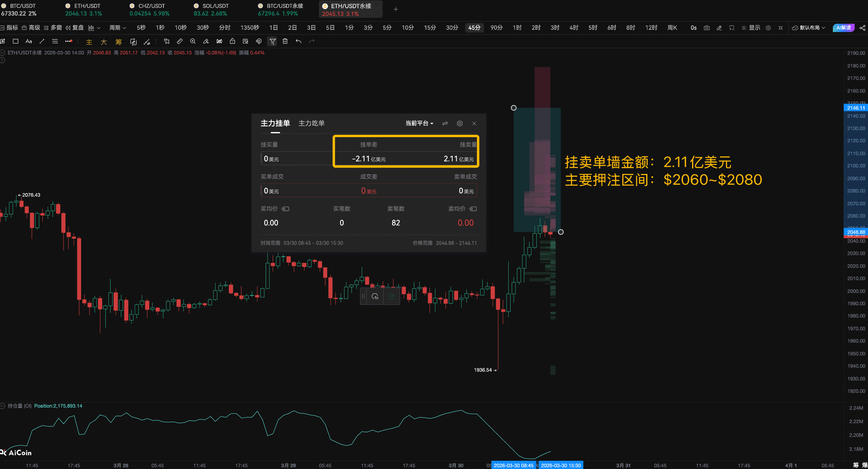
Task: Toggle the lock drawings icon
Action: tap(232, 41)
